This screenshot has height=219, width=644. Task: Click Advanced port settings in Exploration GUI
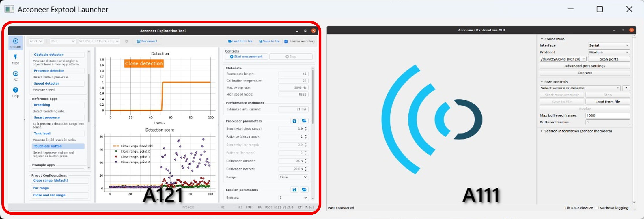click(585, 66)
